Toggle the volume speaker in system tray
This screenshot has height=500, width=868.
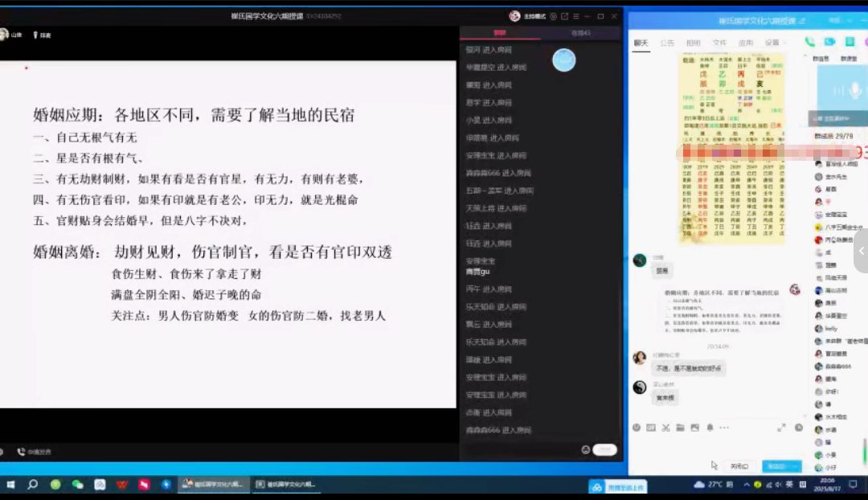coord(778,485)
